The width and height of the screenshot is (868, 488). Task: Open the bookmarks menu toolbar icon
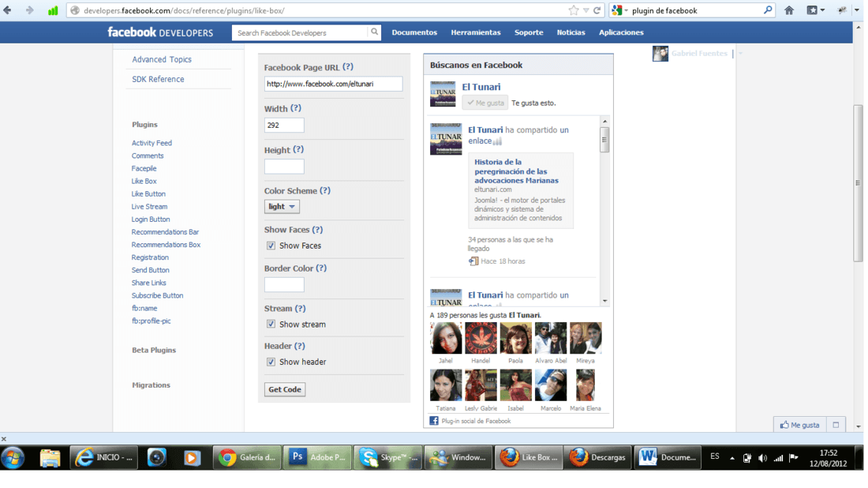[x=815, y=10]
